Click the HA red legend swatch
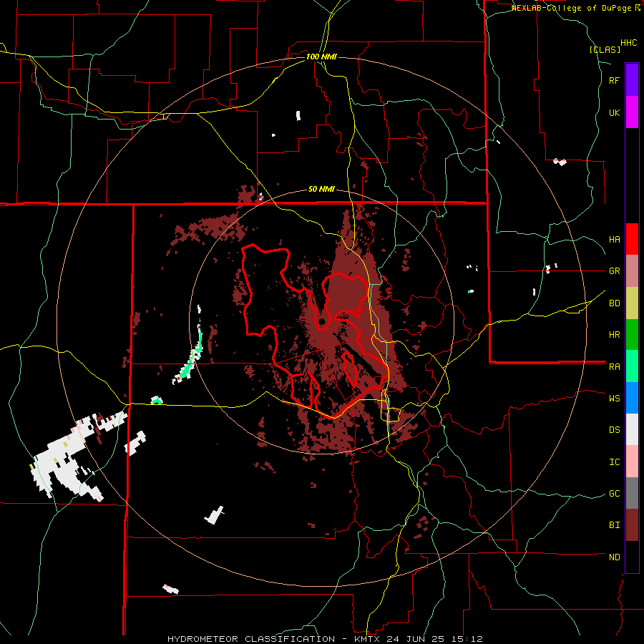The width and height of the screenshot is (644, 644). pos(632,239)
